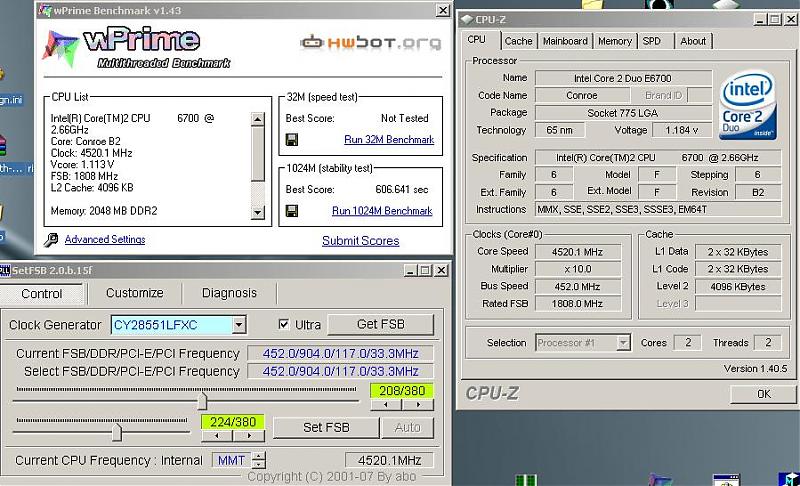
Task: Click the 4520.1MHz CPU frequency field in SetFSB
Action: tap(389, 460)
